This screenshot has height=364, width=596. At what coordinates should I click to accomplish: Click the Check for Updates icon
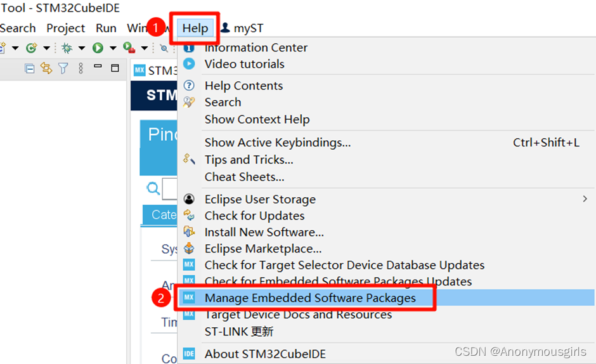pyautogui.click(x=189, y=215)
